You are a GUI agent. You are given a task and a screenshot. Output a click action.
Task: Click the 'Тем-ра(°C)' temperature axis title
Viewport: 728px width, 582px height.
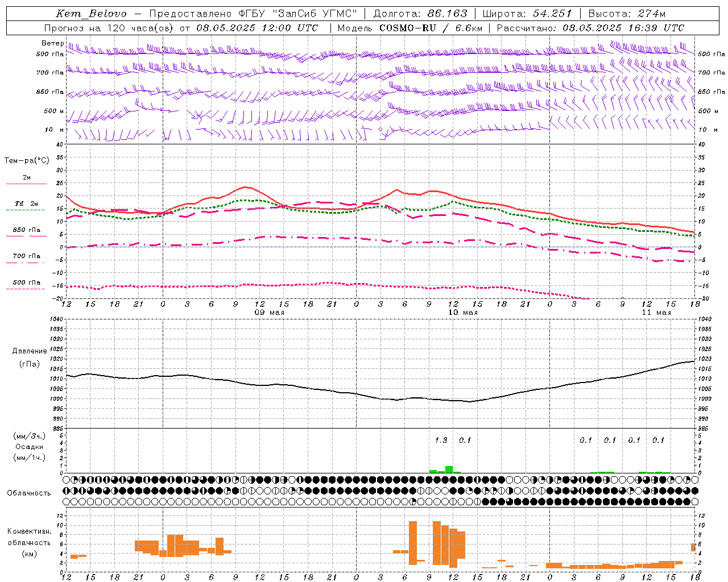point(27,161)
